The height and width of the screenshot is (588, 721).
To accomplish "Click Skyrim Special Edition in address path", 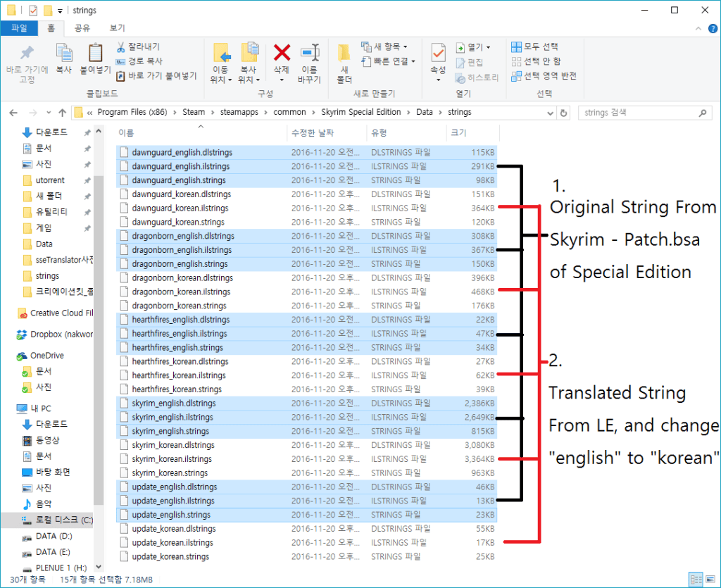I will coord(361,112).
